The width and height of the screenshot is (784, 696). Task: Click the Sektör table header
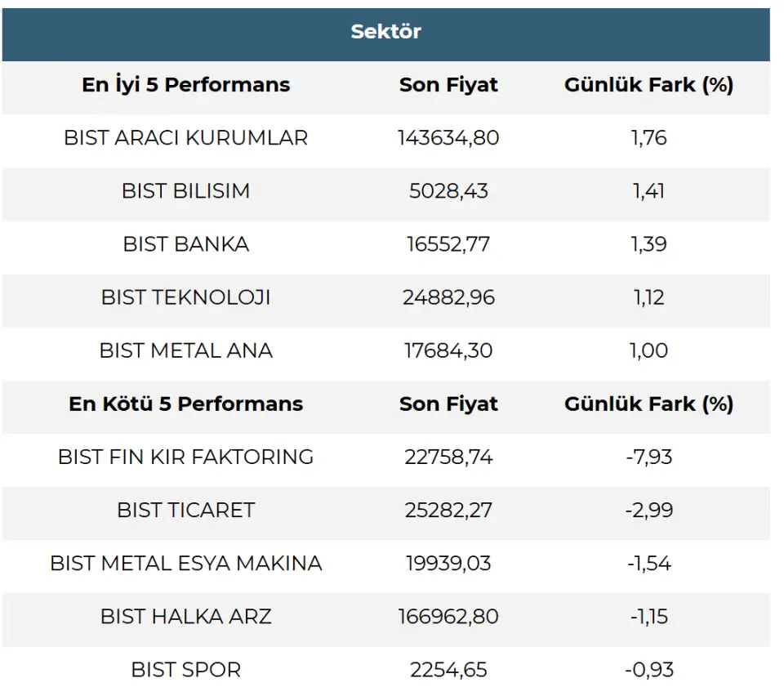tap(385, 32)
